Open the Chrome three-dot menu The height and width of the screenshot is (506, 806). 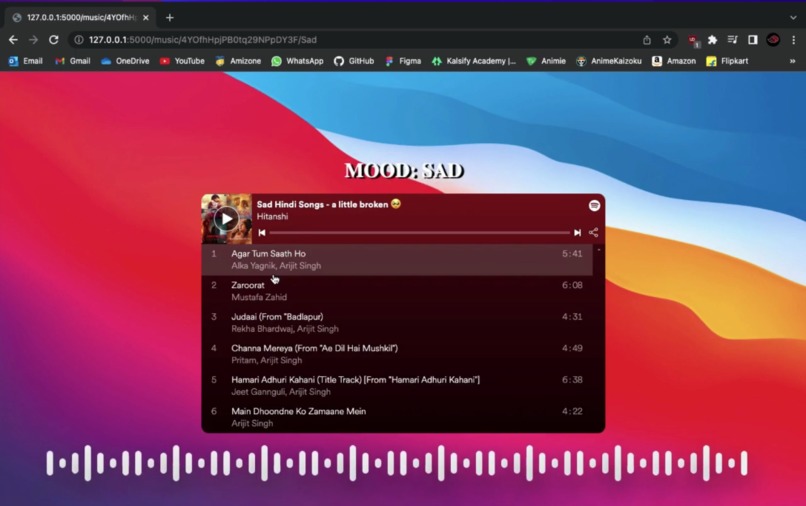tap(794, 40)
